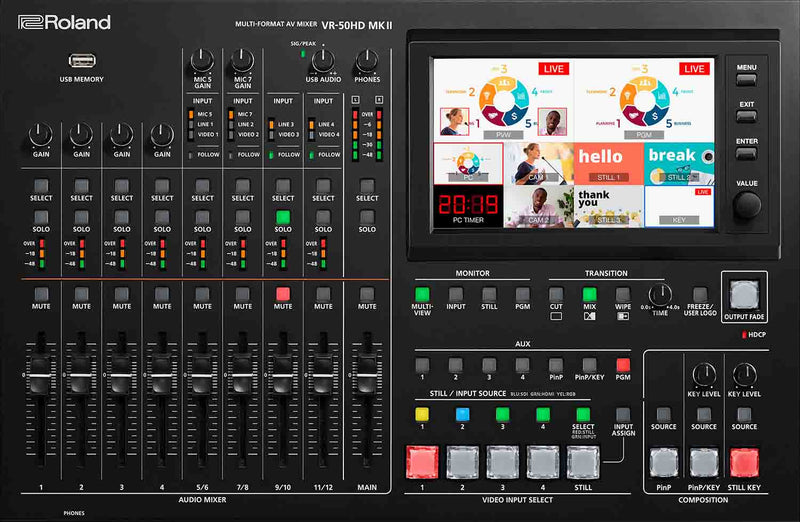Tap the STILL 3 thank you thumbnail
The height and width of the screenshot is (522, 800).
pos(609,206)
